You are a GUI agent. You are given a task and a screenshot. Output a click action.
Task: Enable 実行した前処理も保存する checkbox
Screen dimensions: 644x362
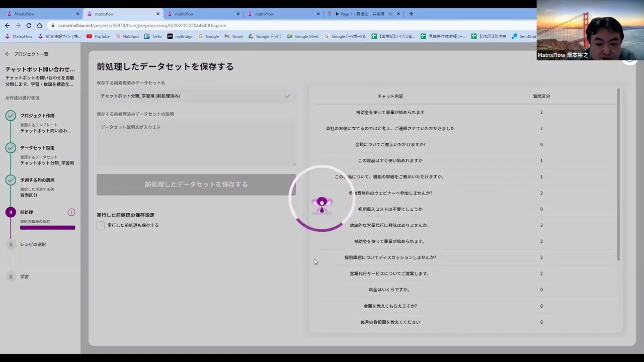pos(101,225)
